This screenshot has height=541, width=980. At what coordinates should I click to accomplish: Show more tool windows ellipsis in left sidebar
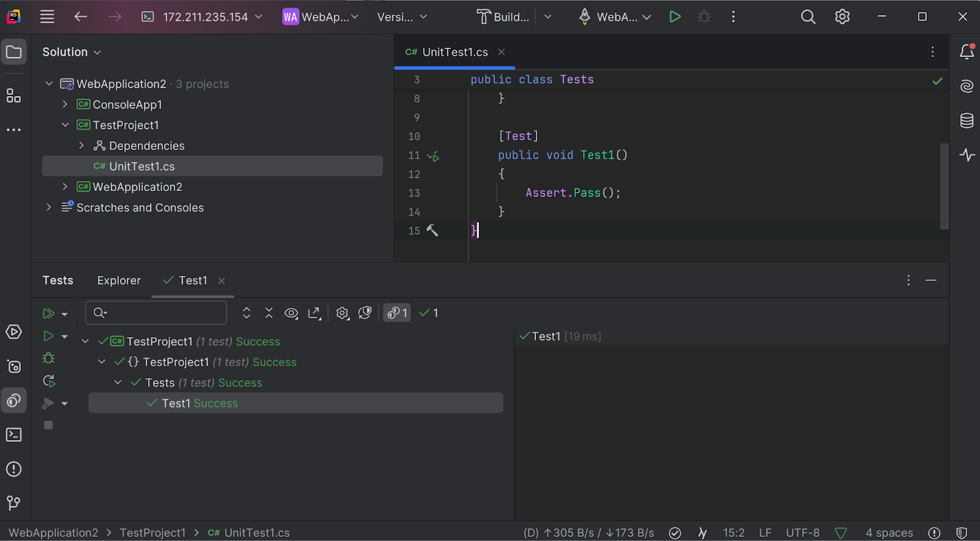(x=13, y=130)
